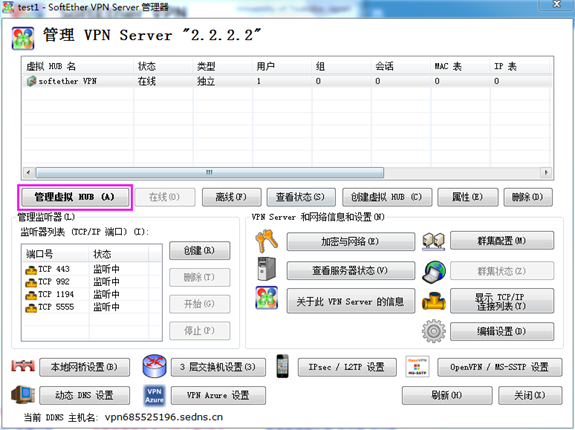Screen dimensions: 575x430
Task: Click the globe laptop icon beside 群集状态
Action: pyautogui.click(x=434, y=272)
